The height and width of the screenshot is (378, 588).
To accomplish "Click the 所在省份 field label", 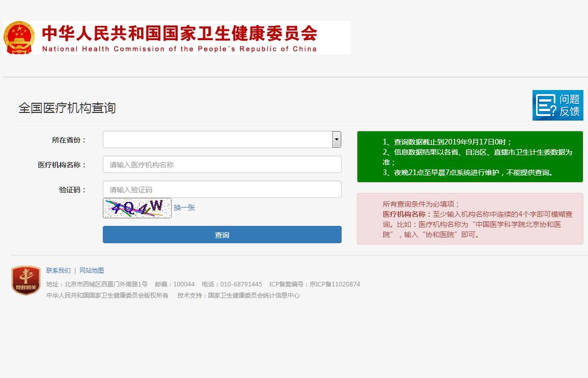I will pos(69,140).
